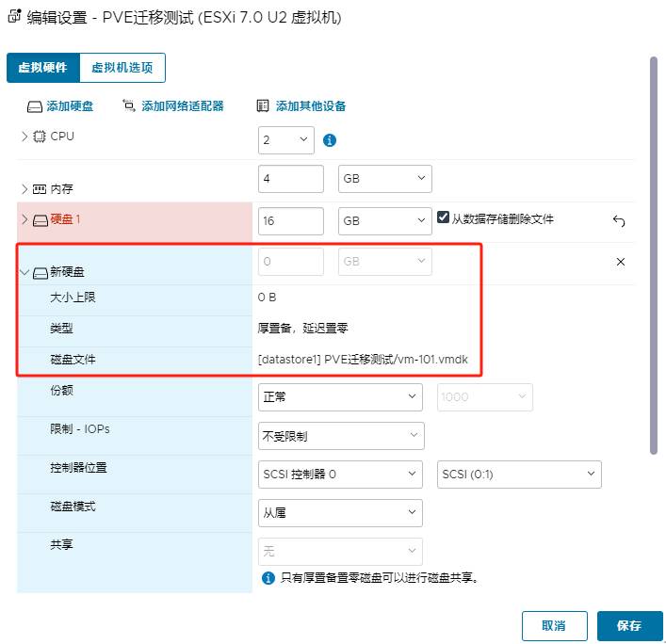
Task: Click the 添加硬盘 (add hard disk) icon
Action: 35,107
